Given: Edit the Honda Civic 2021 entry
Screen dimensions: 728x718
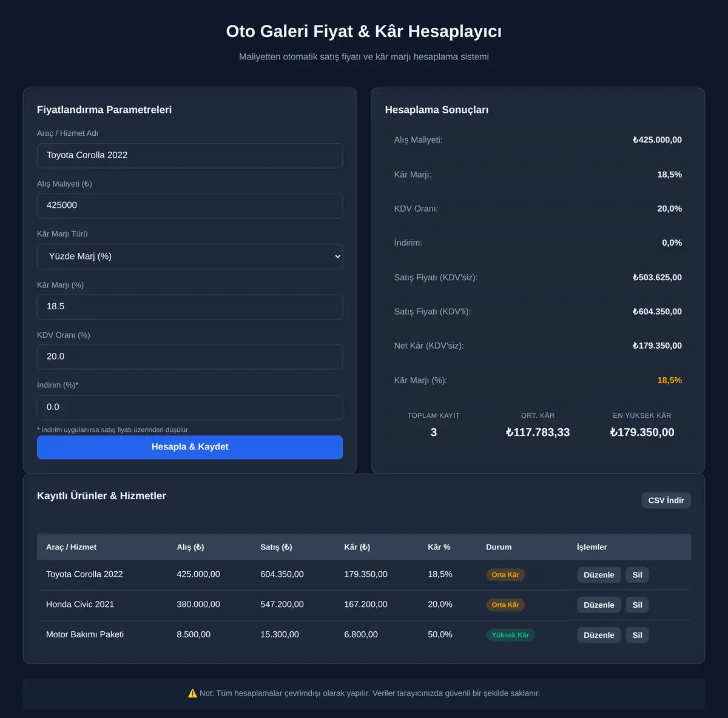Looking at the screenshot, I should pos(599,605).
